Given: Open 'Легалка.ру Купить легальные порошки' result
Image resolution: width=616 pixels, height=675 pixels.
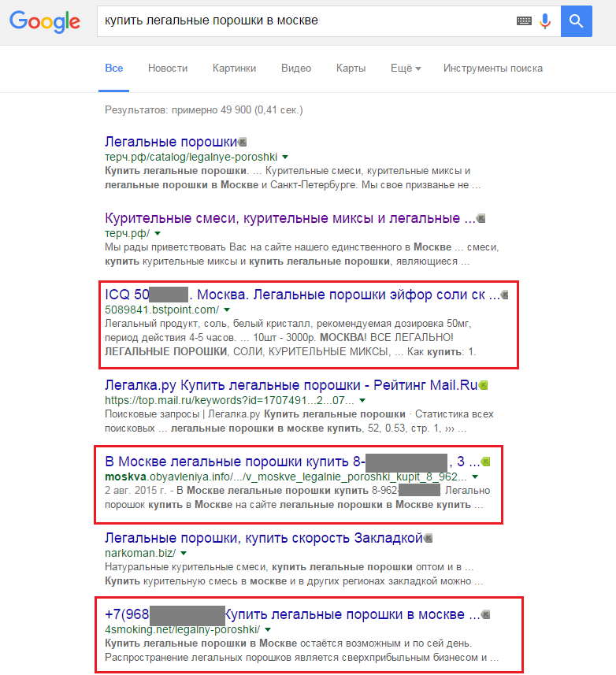Looking at the screenshot, I should click(x=291, y=385).
